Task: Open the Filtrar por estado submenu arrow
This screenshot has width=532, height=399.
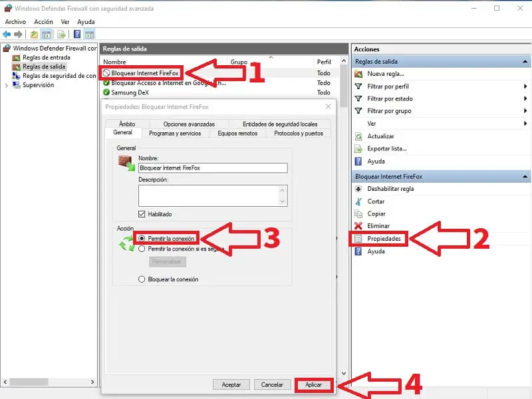Action: click(525, 98)
